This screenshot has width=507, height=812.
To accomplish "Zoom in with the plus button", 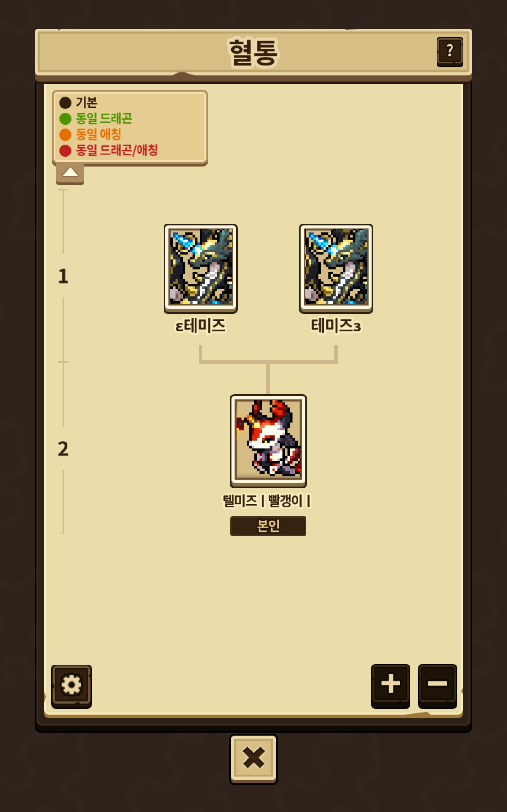I will 391,686.
